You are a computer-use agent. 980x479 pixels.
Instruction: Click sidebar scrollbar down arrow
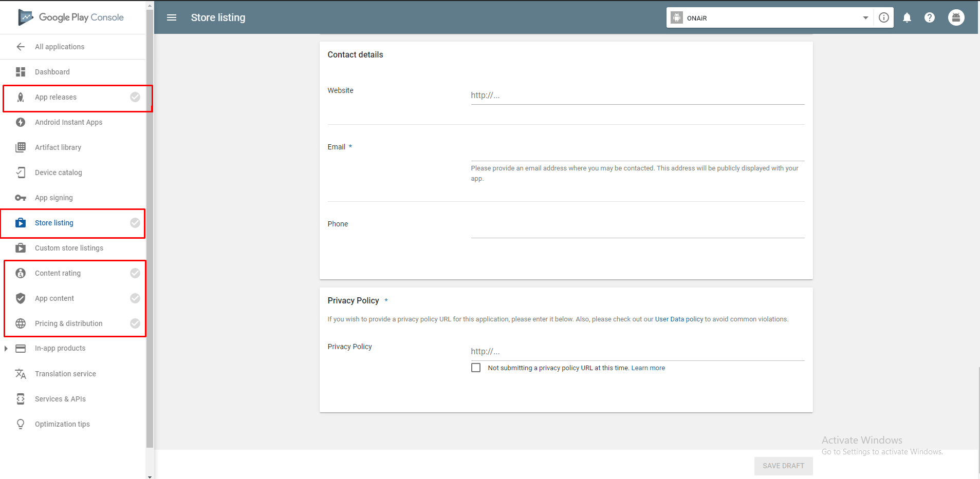[150, 476]
